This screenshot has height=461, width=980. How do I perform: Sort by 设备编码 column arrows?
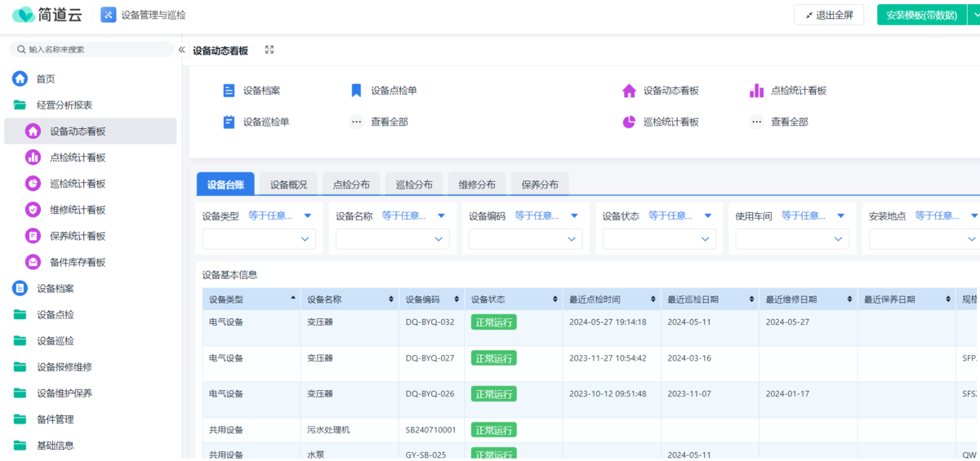point(457,299)
